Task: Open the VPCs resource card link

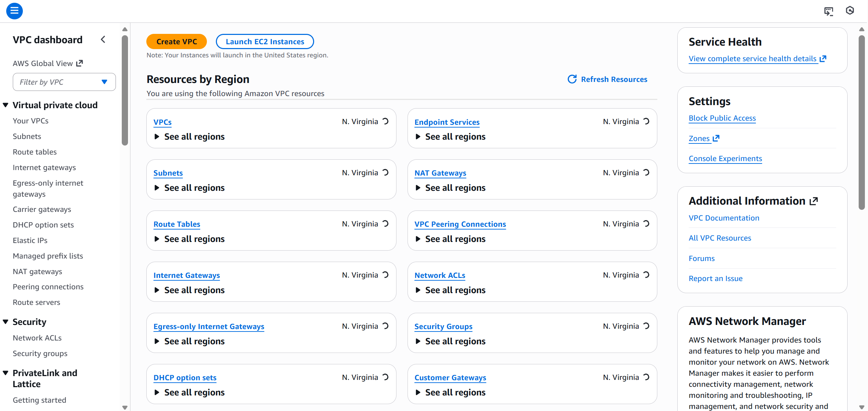Action: click(163, 122)
